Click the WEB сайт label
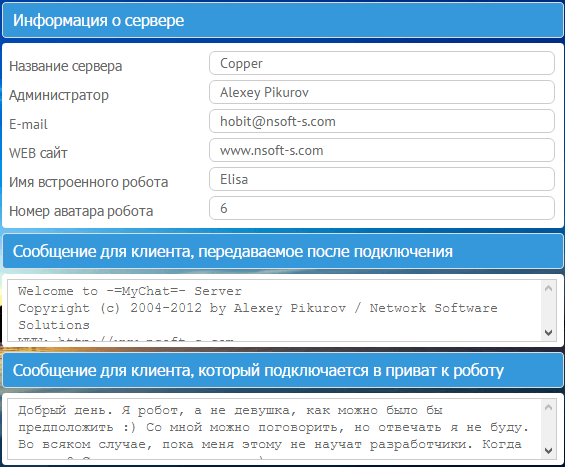 click(x=38, y=153)
